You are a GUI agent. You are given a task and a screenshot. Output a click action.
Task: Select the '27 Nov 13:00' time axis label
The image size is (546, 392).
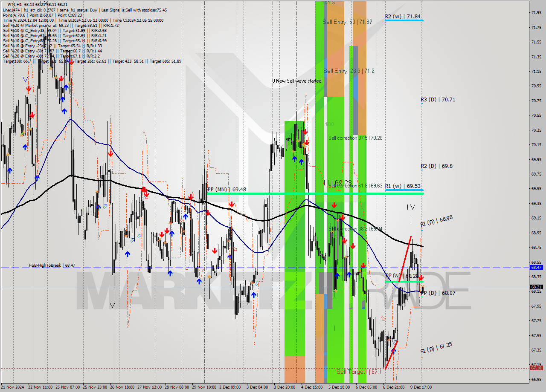150,387
